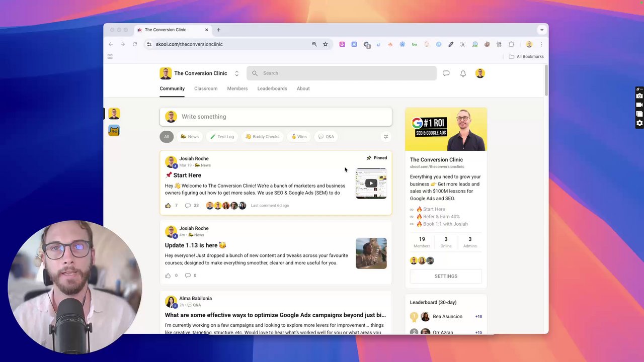View the 19 Members count
644x362 pixels.
[422, 242]
